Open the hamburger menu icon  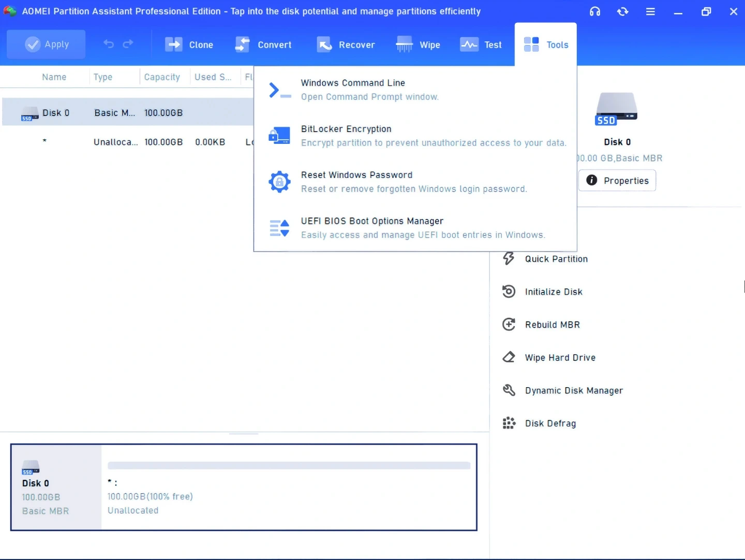point(650,11)
